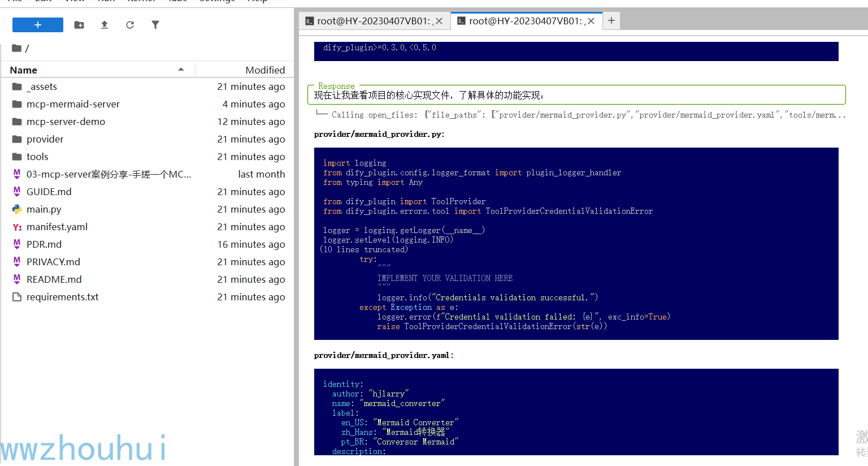Open the _assets folder
The height and width of the screenshot is (466, 868).
148,87
